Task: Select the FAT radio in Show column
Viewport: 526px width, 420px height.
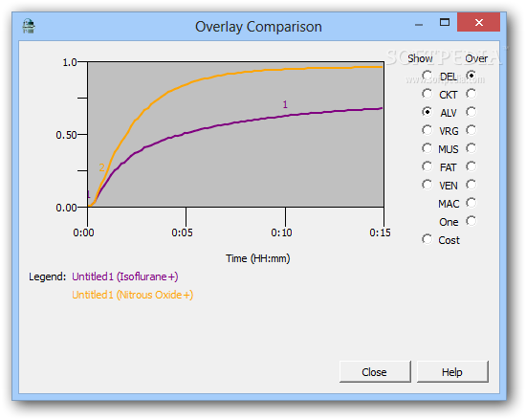Action: (427, 166)
